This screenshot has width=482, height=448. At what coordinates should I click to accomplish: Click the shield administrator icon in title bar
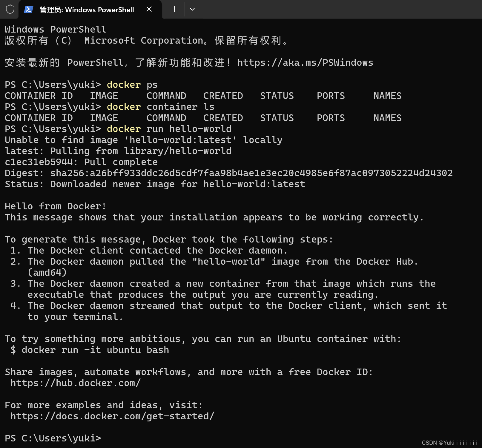(10, 9)
